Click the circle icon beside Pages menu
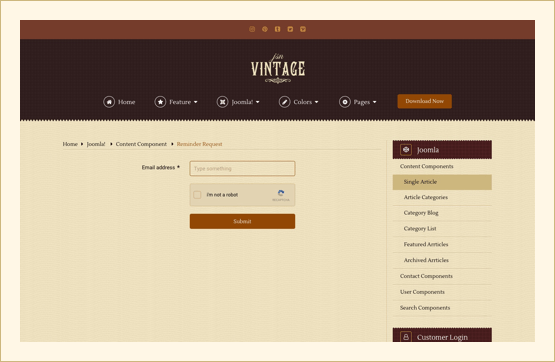This screenshot has width=555, height=362. [x=345, y=102]
